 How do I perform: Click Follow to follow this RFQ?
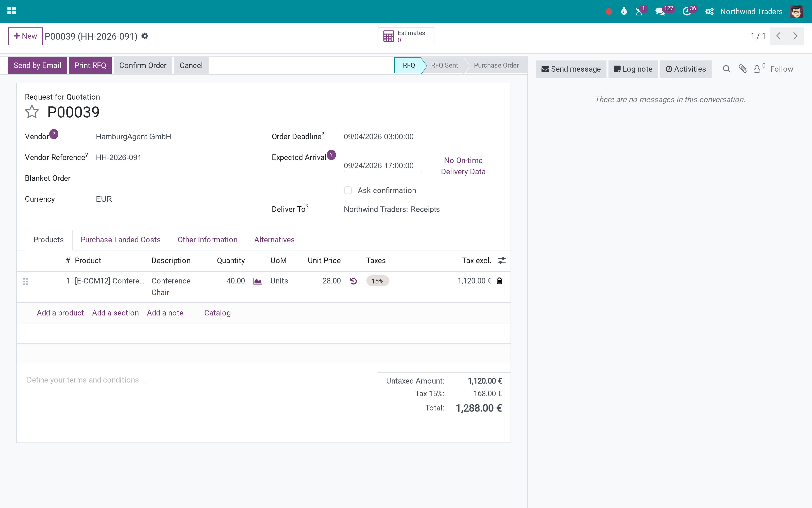(782, 69)
